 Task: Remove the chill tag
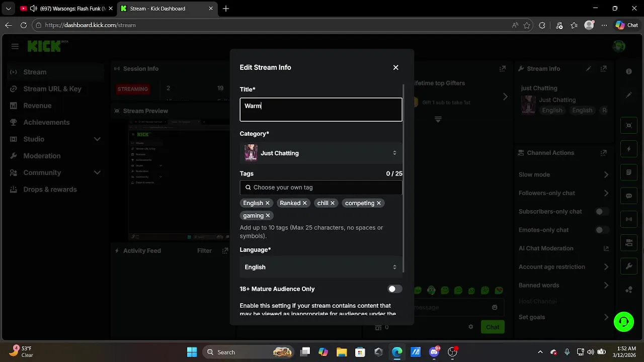(333, 203)
